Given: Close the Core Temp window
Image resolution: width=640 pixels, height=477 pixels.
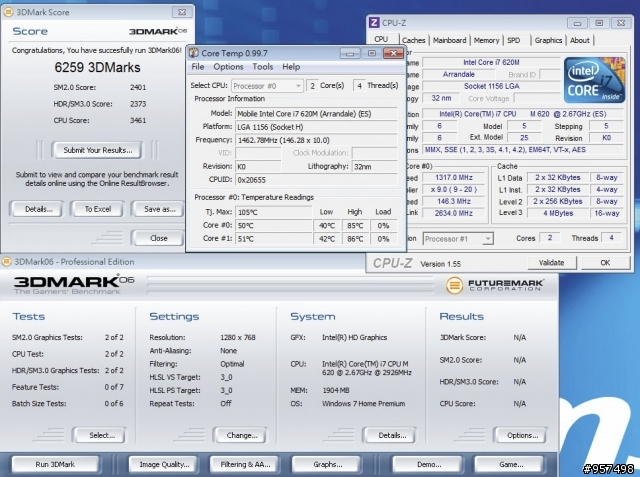Looking at the screenshot, I should coord(393,53).
